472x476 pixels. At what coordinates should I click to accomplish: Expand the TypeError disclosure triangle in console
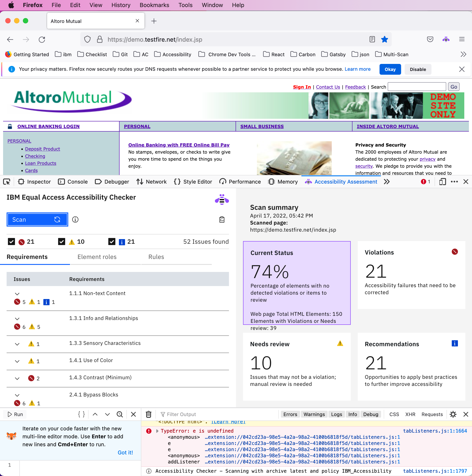(x=157, y=431)
